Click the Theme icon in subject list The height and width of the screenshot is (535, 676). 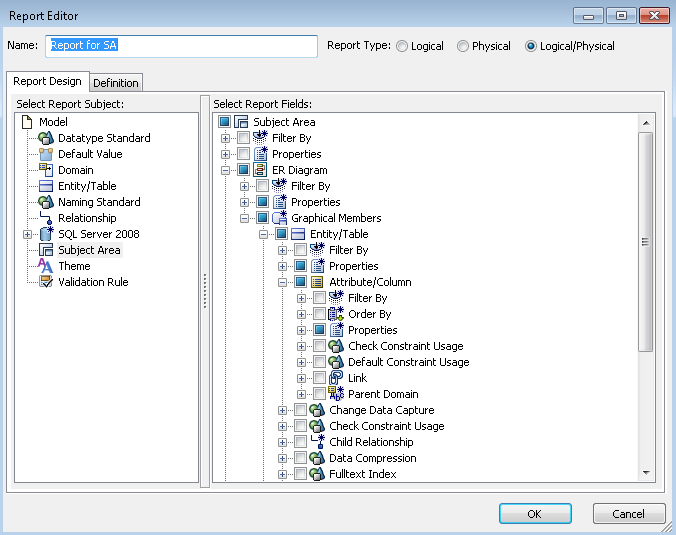(45, 266)
